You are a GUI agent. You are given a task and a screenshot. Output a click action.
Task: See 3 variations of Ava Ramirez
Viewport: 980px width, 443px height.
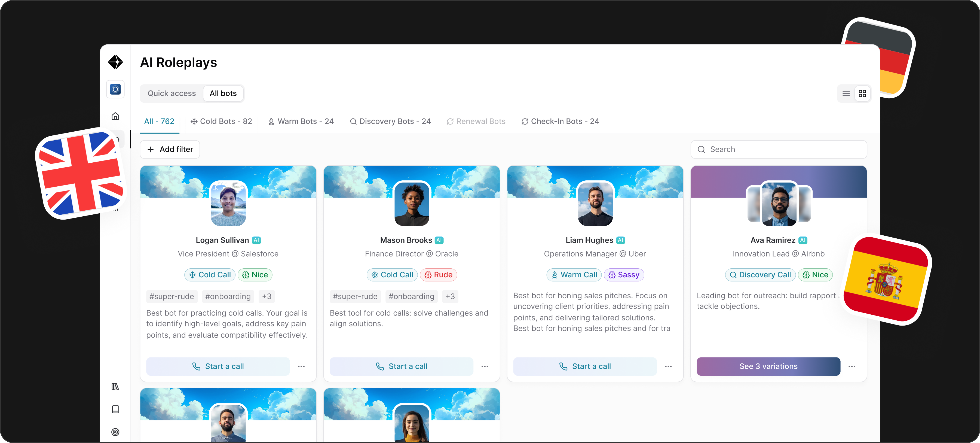pyautogui.click(x=768, y=366)
